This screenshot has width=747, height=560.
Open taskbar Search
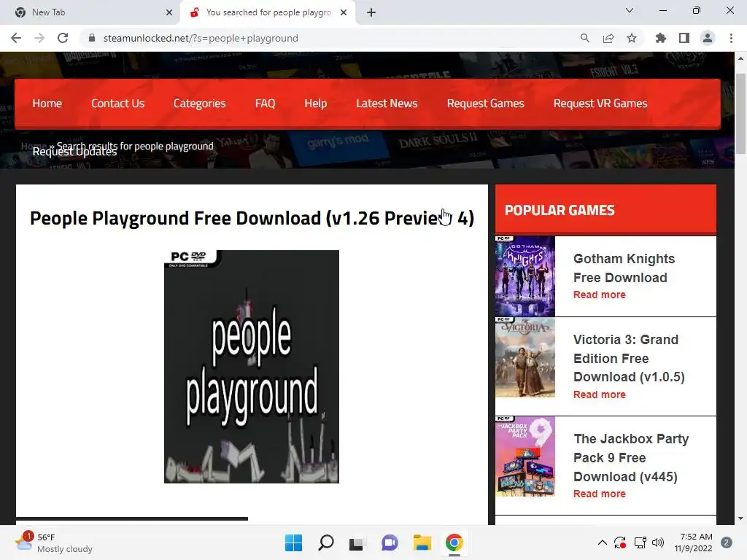pyautogui.click(x=326, y=542)
